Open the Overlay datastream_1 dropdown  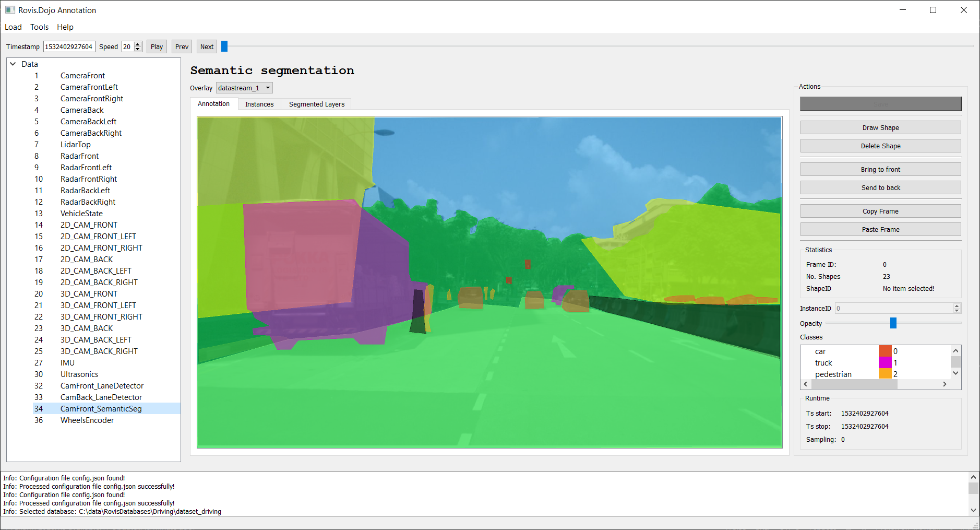coord(244,87)
